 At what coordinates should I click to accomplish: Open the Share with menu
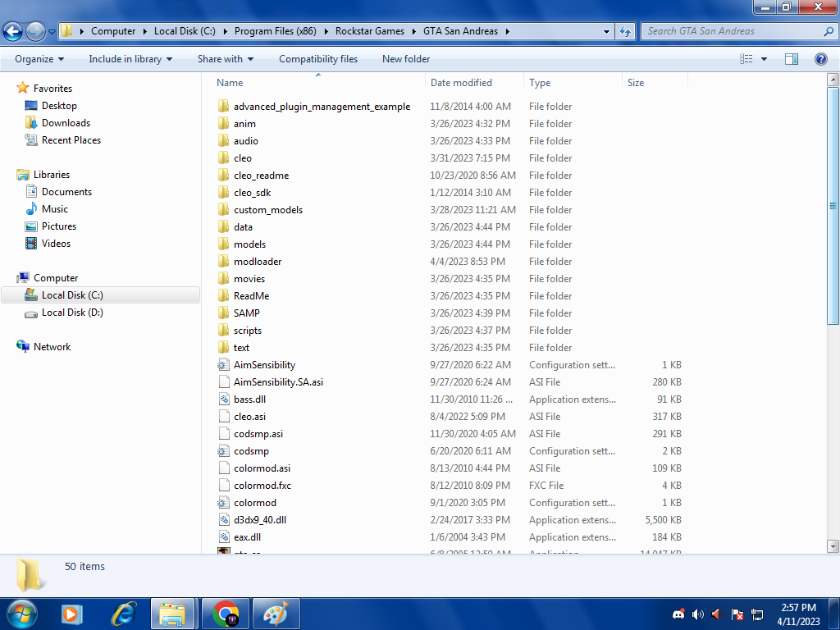pyautogui.click(x=225, y=59)
